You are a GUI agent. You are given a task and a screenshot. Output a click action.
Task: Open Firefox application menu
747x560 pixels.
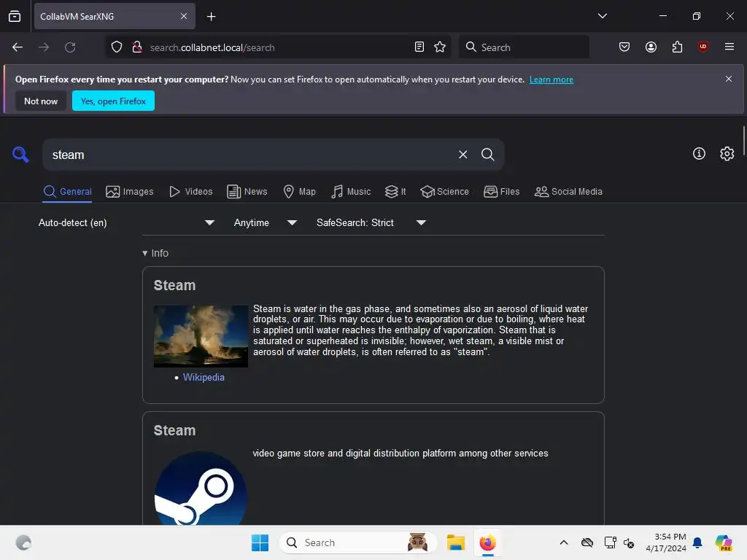pos(729,47)
